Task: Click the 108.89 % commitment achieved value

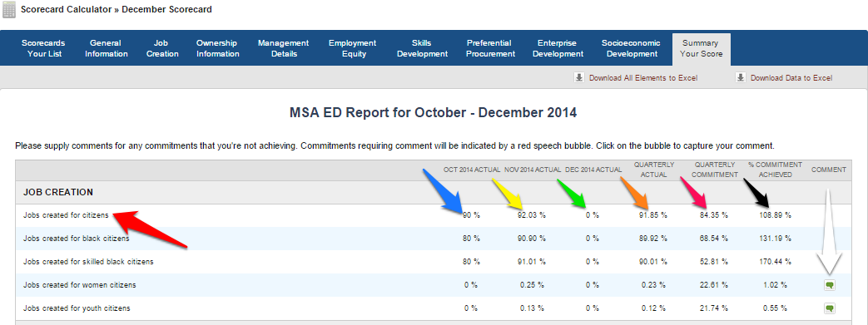Action: tap(775, 215)
